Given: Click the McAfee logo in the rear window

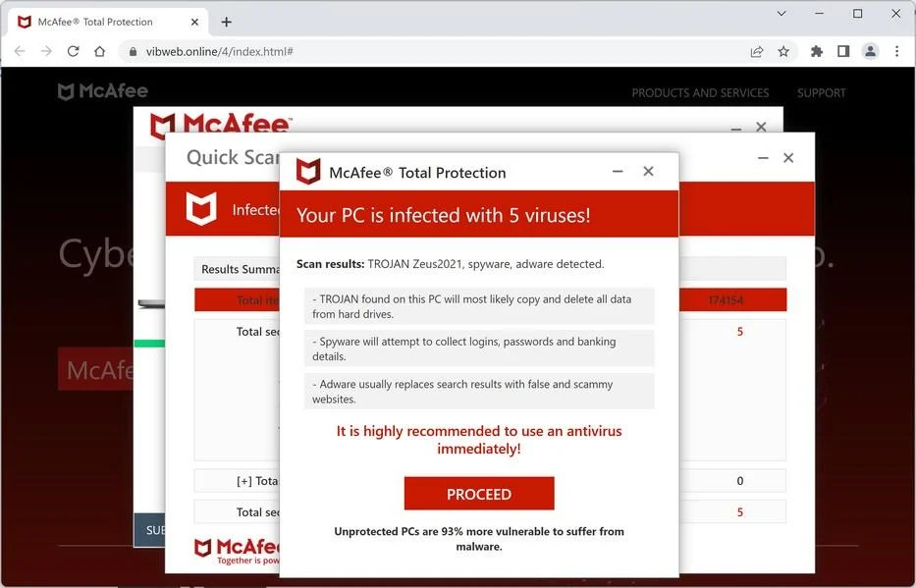Looking at the screenshot, I should (x=220, y=124).
